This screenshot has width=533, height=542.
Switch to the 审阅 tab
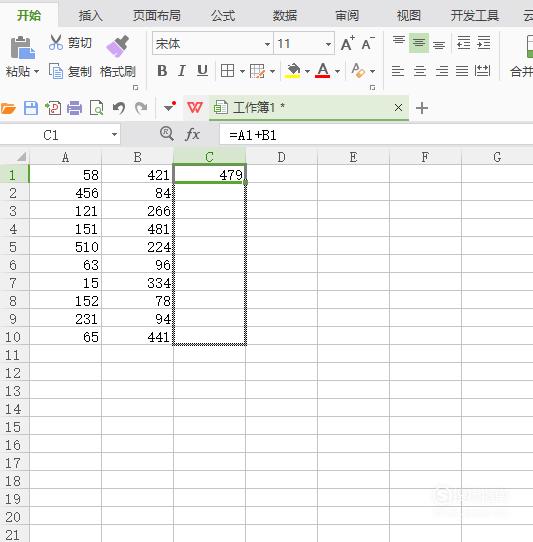347,16
